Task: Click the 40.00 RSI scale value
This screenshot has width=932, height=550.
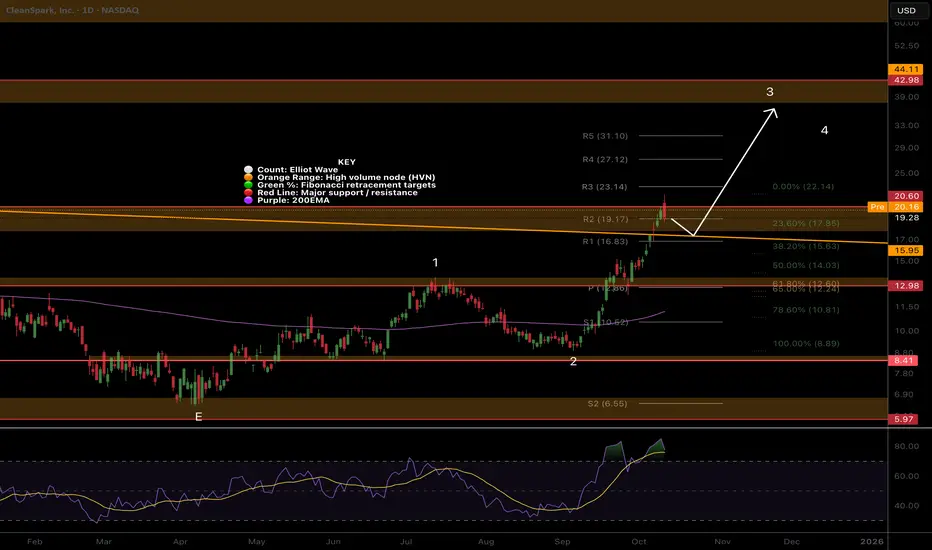Action: [x=906, y=506]
